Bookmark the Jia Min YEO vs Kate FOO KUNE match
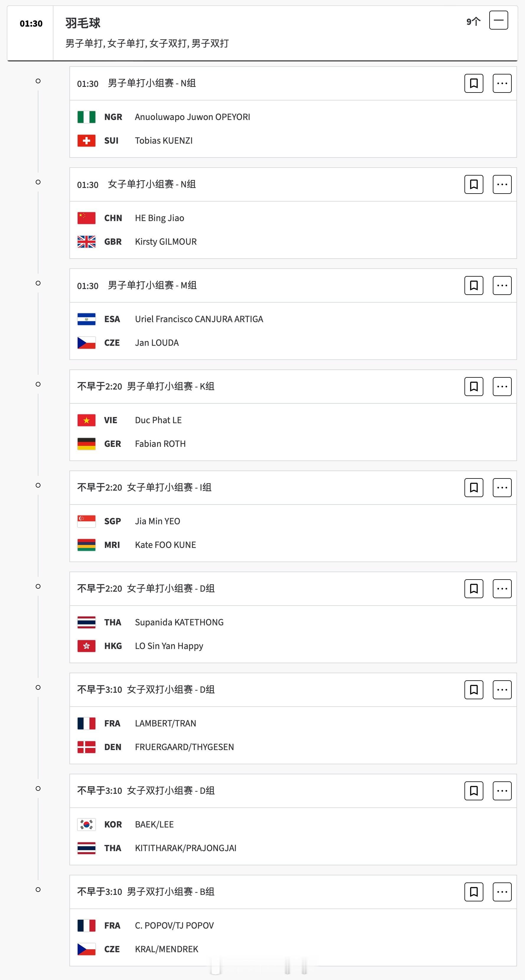The width and height of the screenshot is (525, 980). 474,488
